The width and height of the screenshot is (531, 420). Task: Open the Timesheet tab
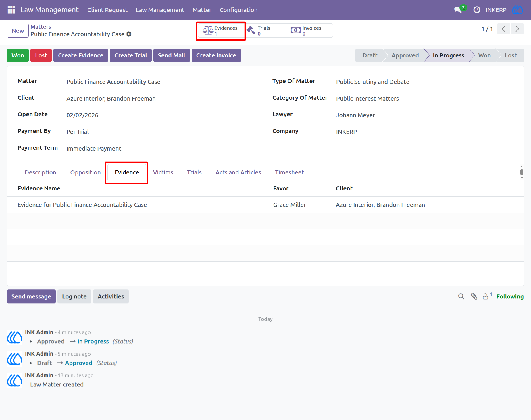[x=289, y=172]
